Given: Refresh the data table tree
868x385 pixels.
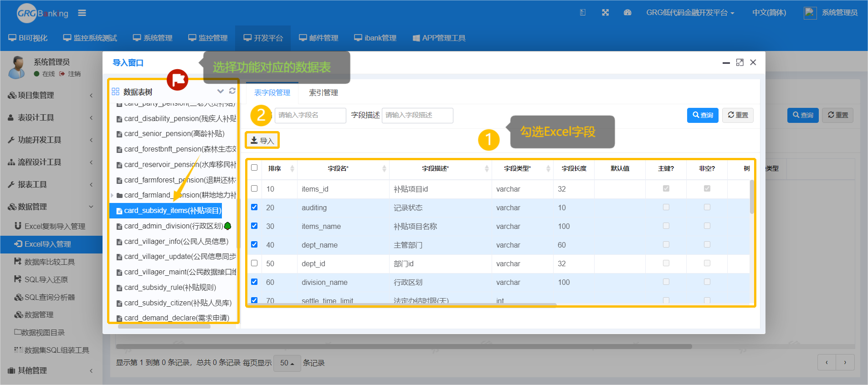Looking at the screenshot, I should [x=232, y=91].
